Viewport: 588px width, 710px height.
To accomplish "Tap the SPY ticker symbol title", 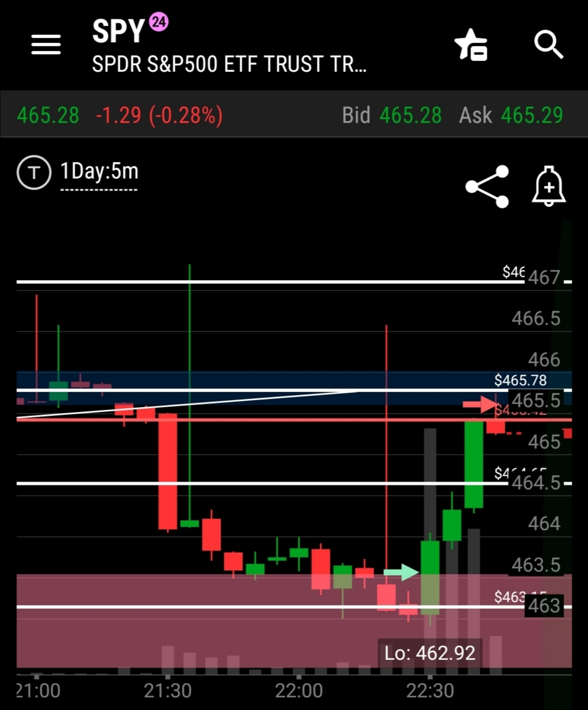I will coord(118,32).
